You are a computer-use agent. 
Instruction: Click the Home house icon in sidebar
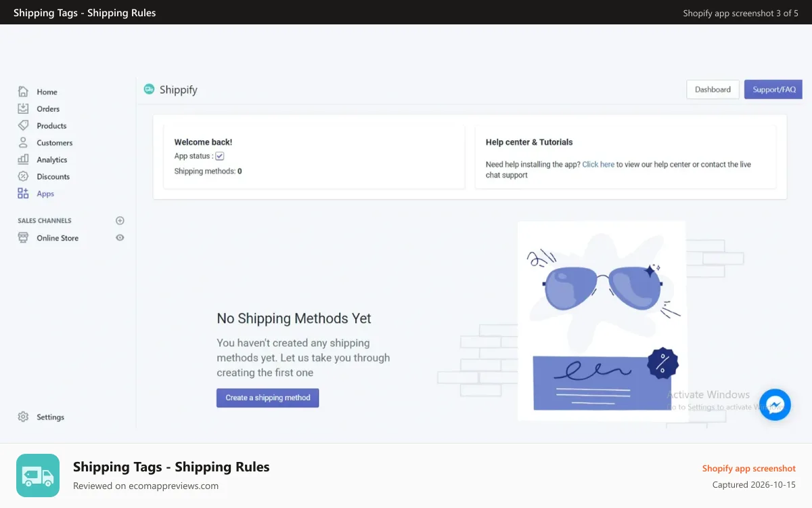tap(23, 91)
